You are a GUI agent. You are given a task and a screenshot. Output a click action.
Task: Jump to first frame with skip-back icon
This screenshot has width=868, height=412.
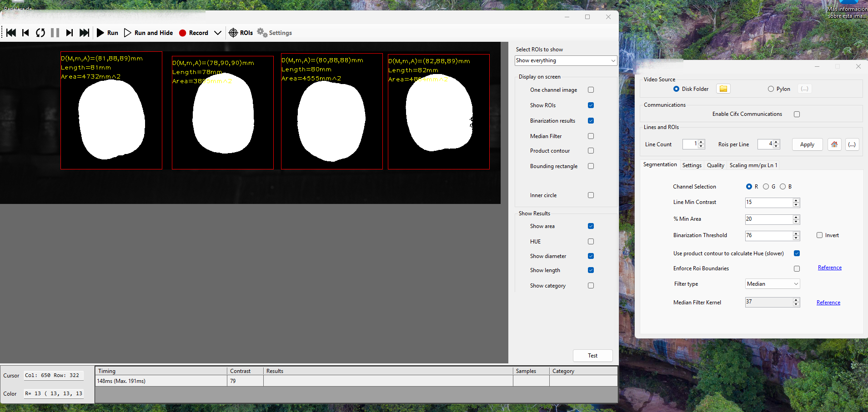pos(11,33)
